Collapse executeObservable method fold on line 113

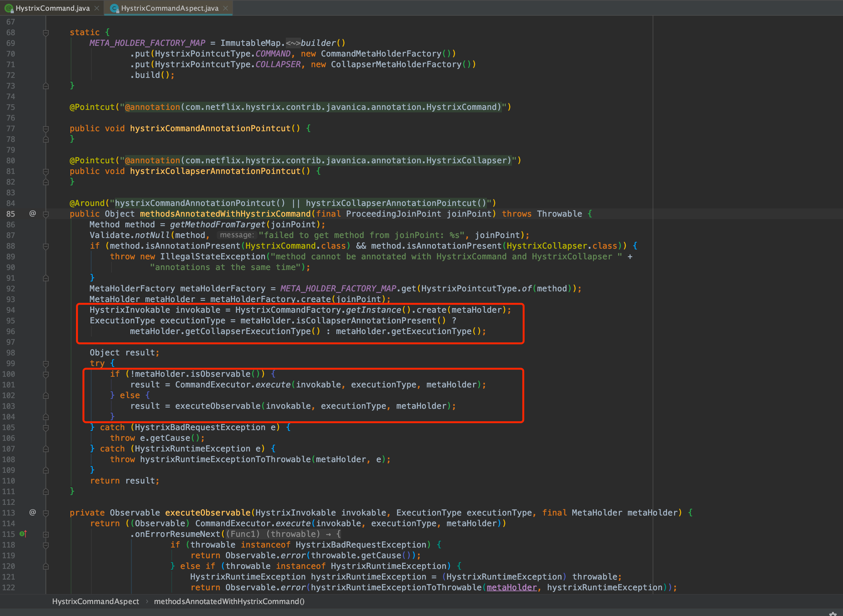click(46, 513)
